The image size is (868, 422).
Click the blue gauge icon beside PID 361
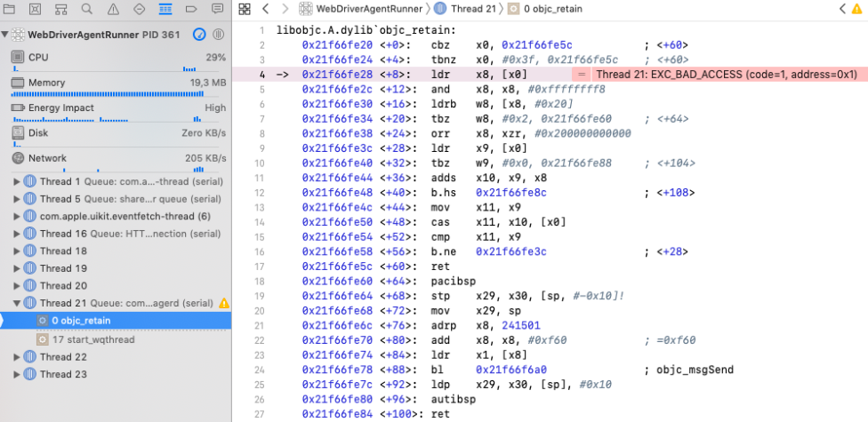tap(199, 35)
